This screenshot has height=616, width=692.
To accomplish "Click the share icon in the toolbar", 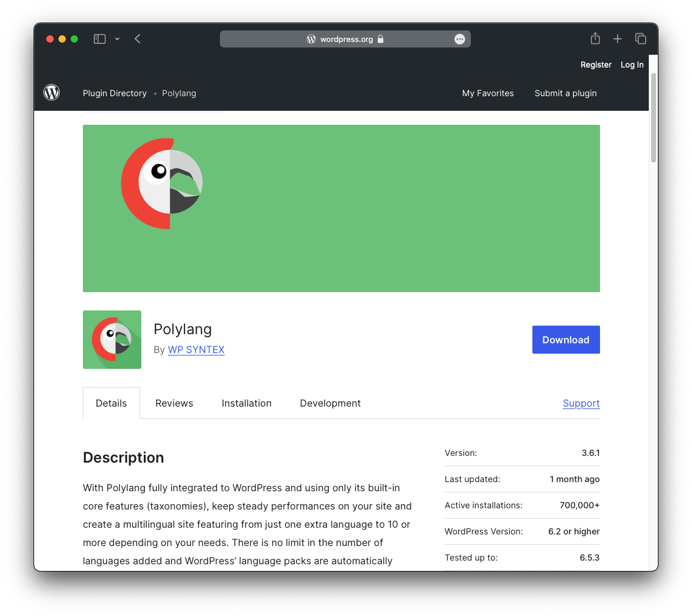I will (595, 38).
